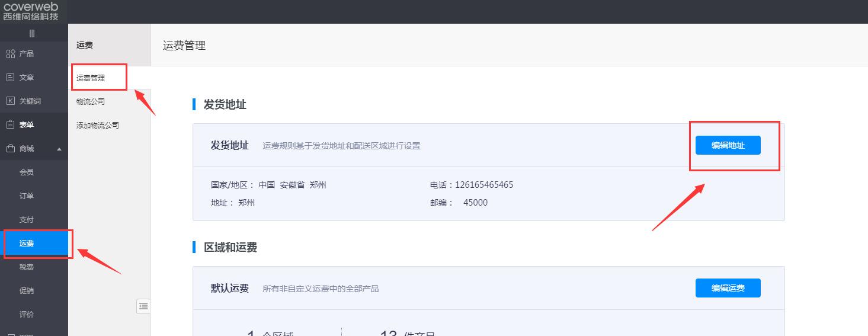868x336 pixels.
Task: Click the 产品 grid icon
Action: [x=10, y=54]
